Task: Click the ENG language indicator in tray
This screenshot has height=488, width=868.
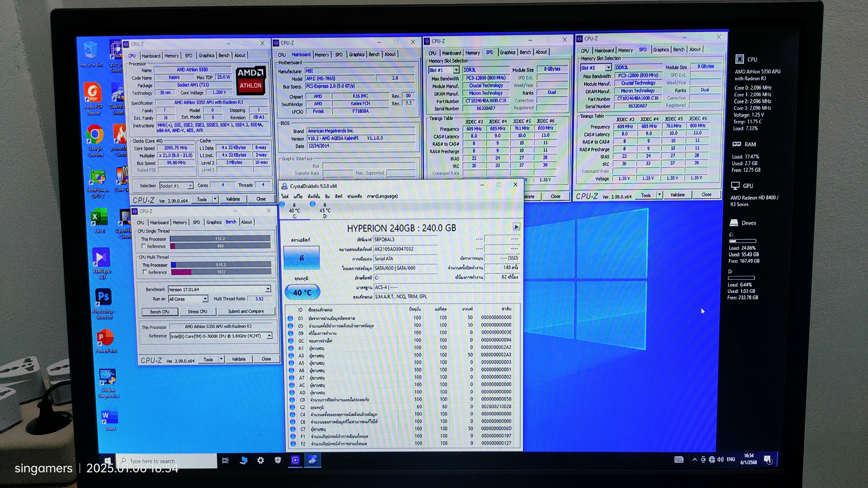Action: click(x=731, y=459)
